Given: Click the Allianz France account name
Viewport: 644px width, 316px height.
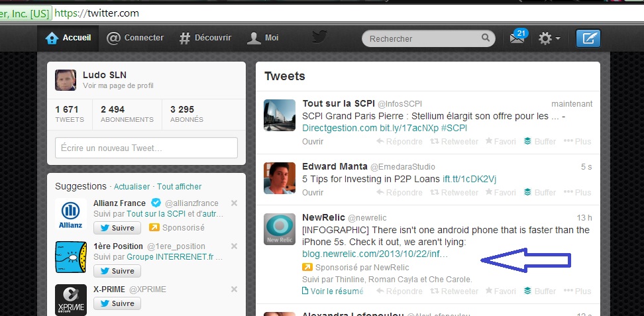Looking at the screenshot, I should coord(119,203).
